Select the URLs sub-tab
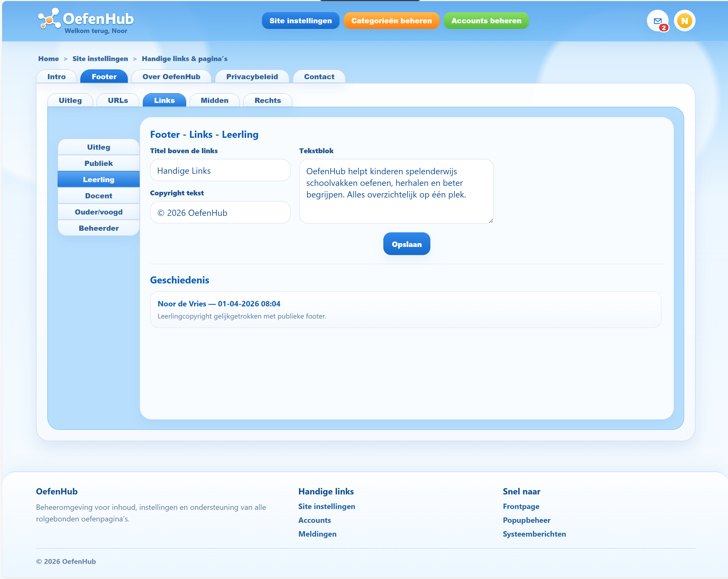The height and width of the screenshot is (579, 728). [118, 100]
